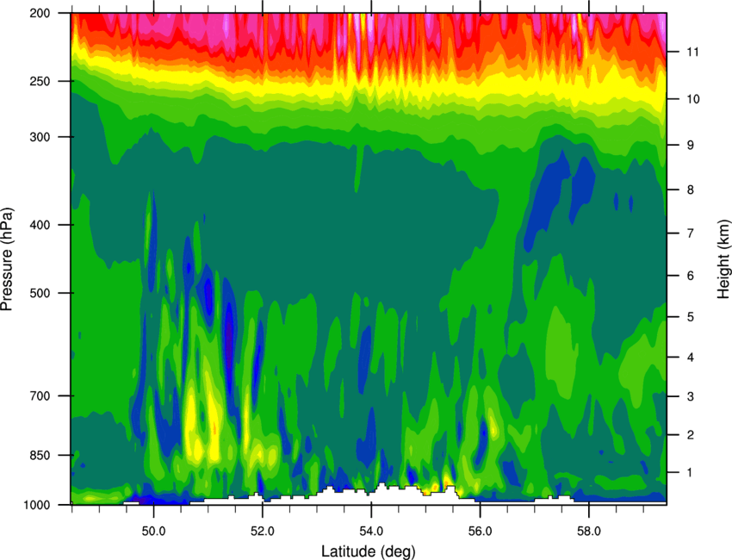Pick the 5 km height label
Screen dimensions: 732x560
coord(690,317)
